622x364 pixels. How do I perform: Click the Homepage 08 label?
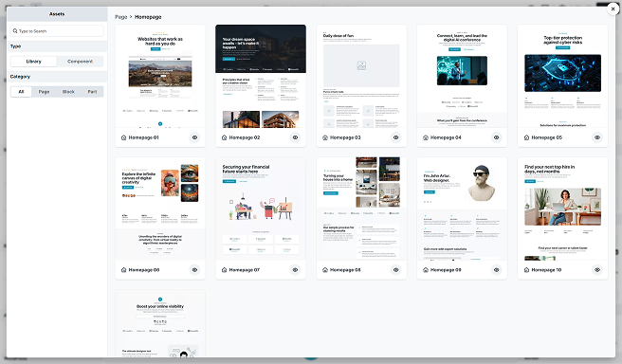[x=345, y=270]
